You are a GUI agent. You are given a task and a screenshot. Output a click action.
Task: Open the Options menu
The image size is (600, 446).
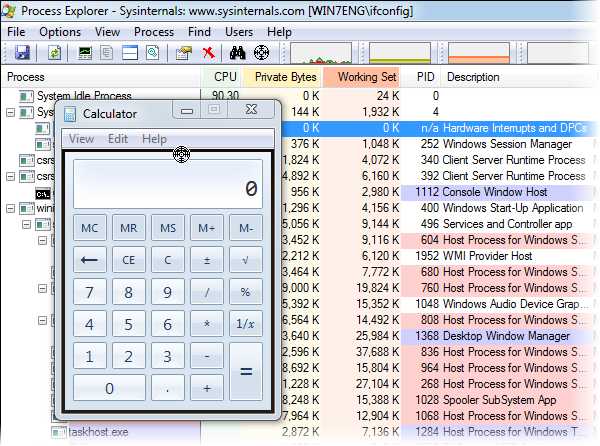pyautogui.click(x=60, y=32)
